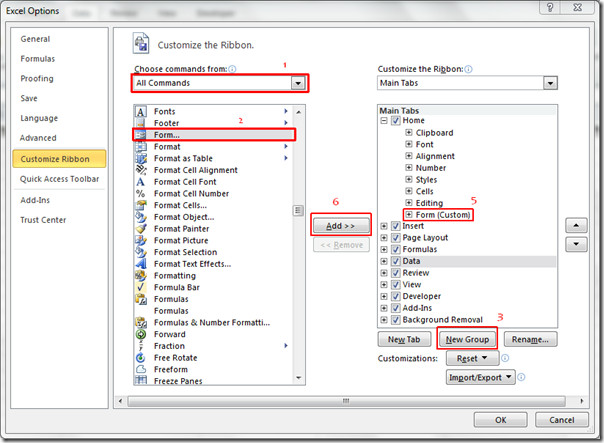Click the Format Cell Font icon
The width and height of the screenshot is (604, 443).
pos(141,182)
